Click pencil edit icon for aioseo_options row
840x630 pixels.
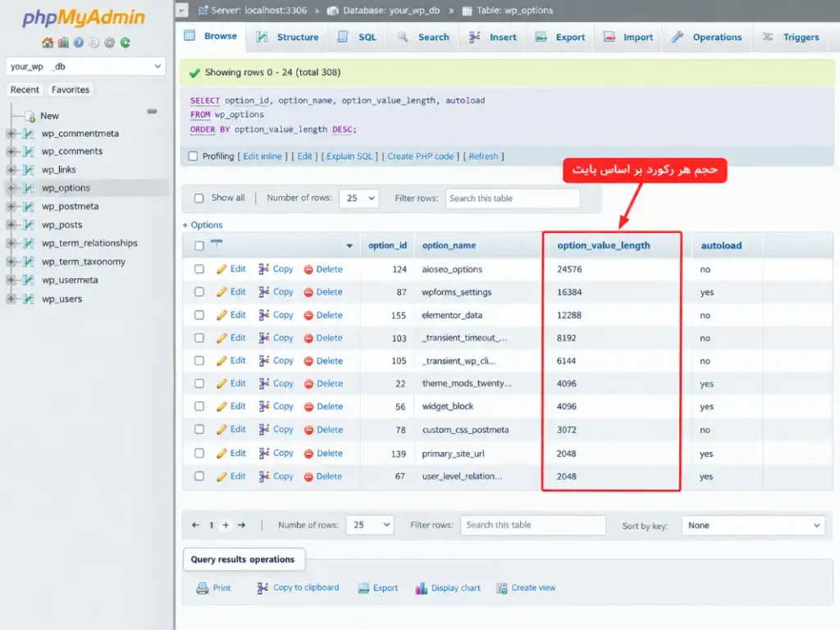221,269
